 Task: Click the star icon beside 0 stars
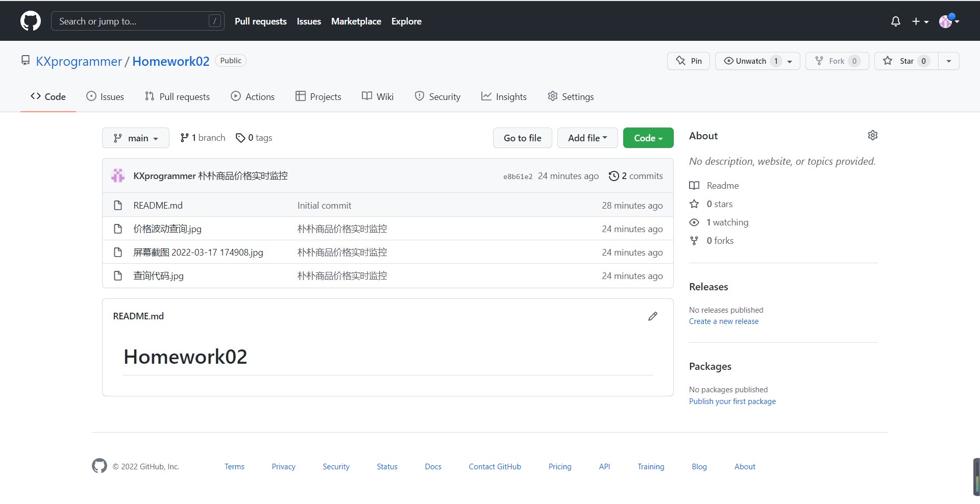pyautogui.click(x=694, y=204)
